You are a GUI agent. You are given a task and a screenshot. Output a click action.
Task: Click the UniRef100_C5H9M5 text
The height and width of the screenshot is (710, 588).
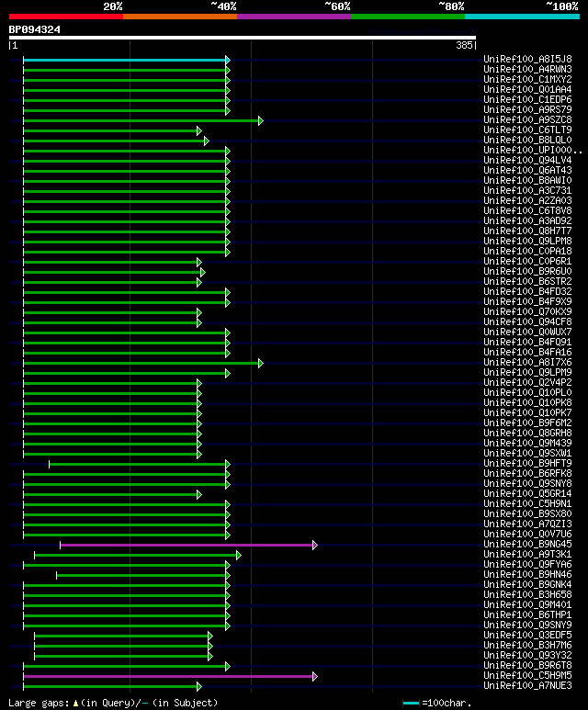(x=527, y=675)
